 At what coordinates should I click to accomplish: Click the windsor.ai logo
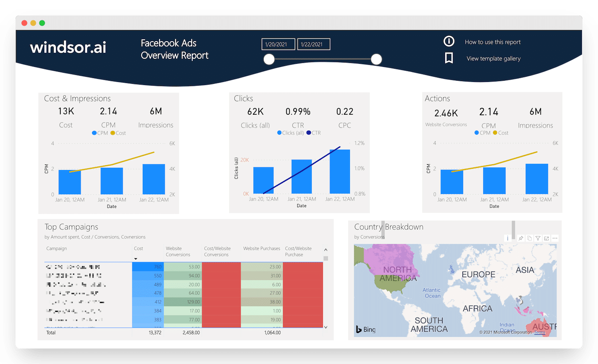[x=68, y=47]
